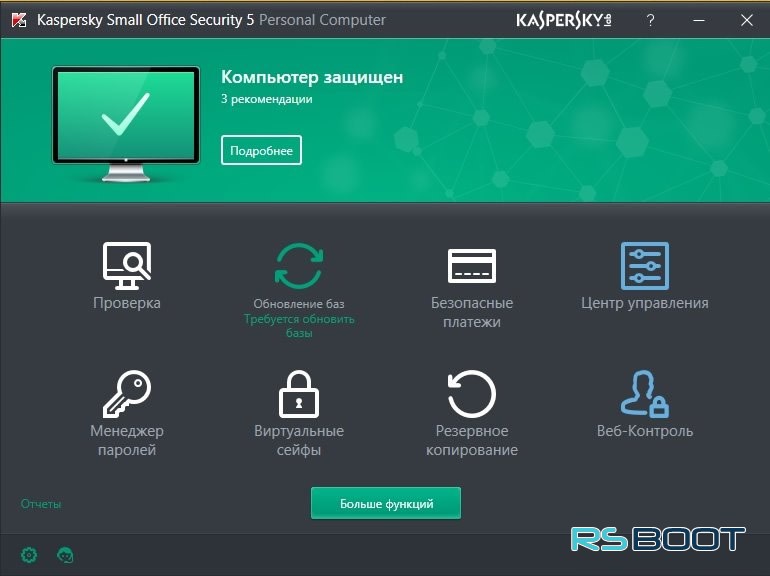Click the Kaspersky logo in title bar
This screenshot has height=576, width=770.
pyautogui.click(x=563, y=20)
